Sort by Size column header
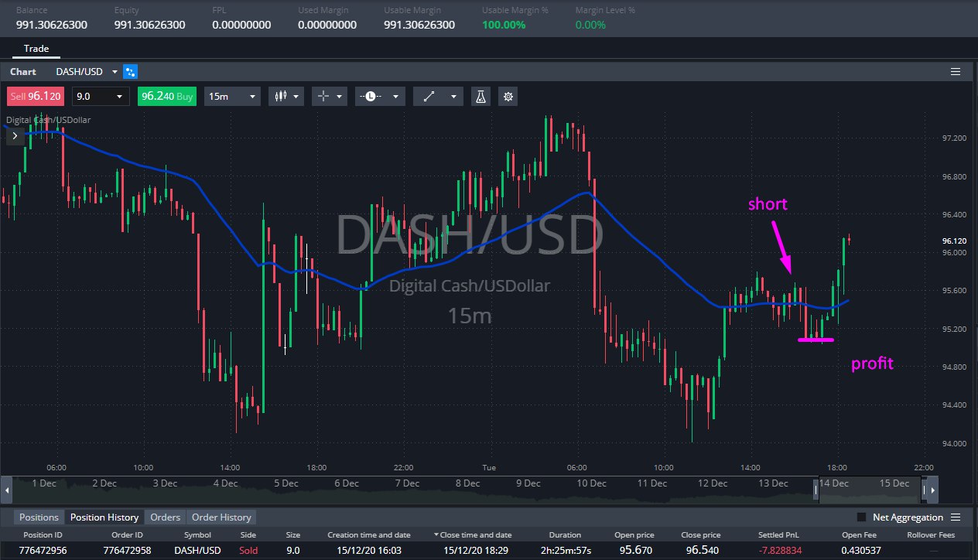978x560 pixels. 293,535
